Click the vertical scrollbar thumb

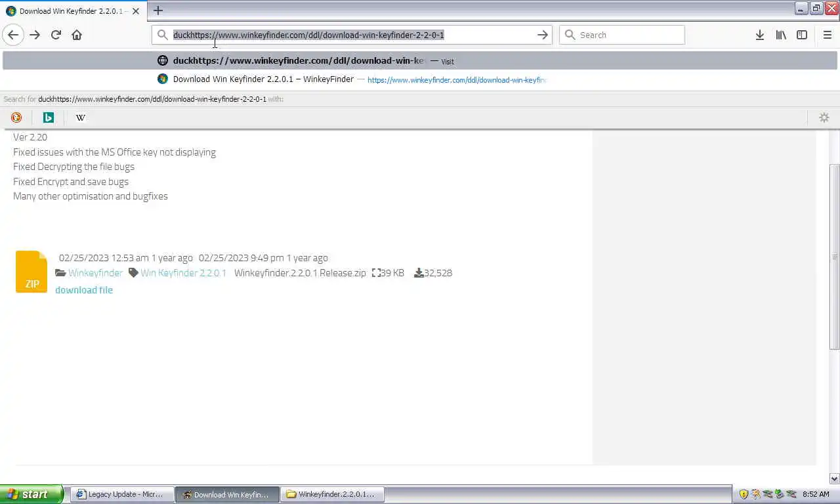click(x=834, y=257)
